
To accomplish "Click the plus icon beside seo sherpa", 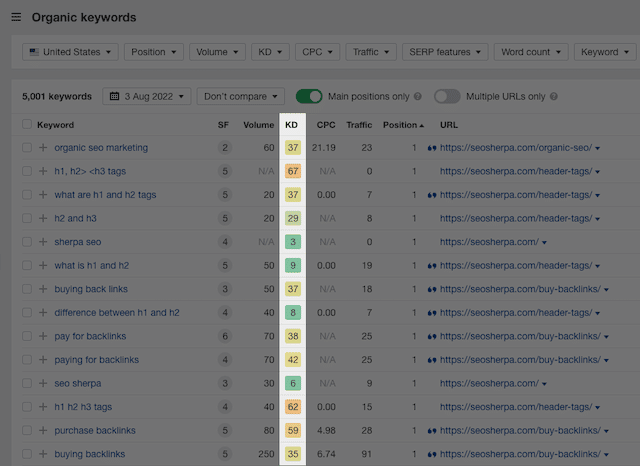I will (x=43, y=383).
